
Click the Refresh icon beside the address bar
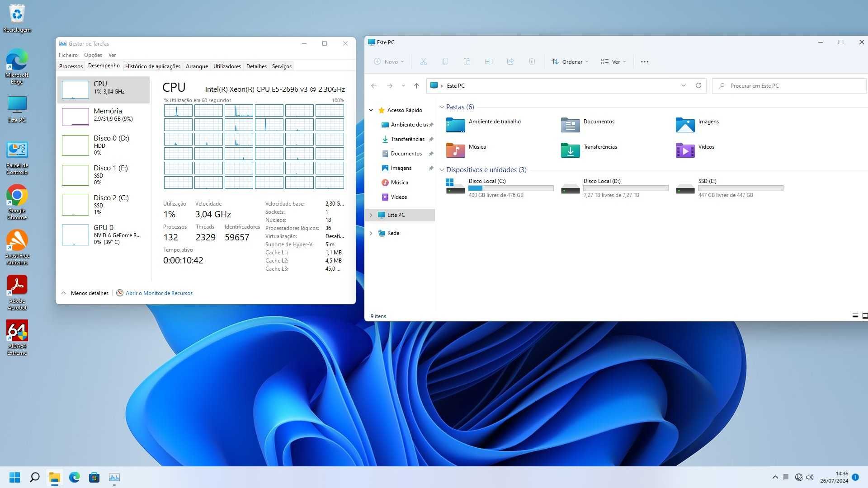point(698,85)
